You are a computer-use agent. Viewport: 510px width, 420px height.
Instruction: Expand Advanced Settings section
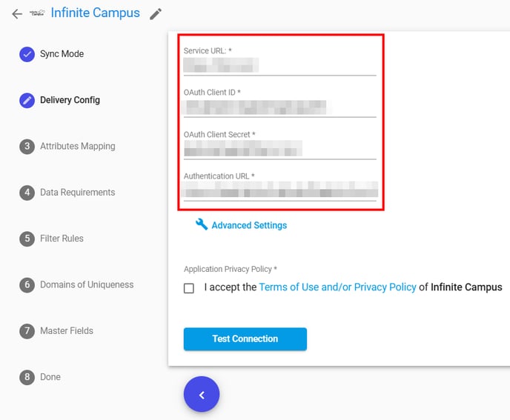click(249, 225)
